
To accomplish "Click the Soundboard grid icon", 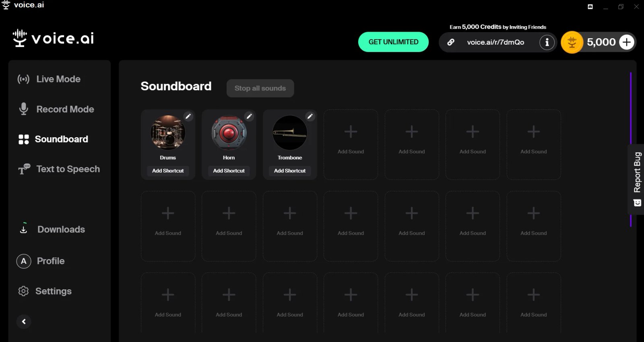I will coord(24,139).
